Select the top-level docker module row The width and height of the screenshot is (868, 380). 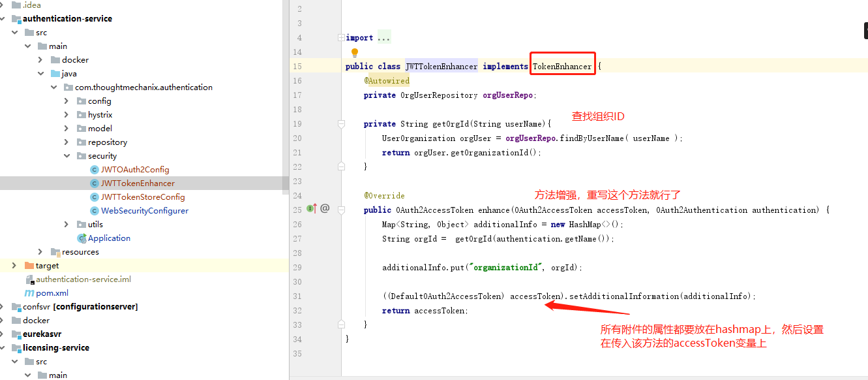coord(144,321)
